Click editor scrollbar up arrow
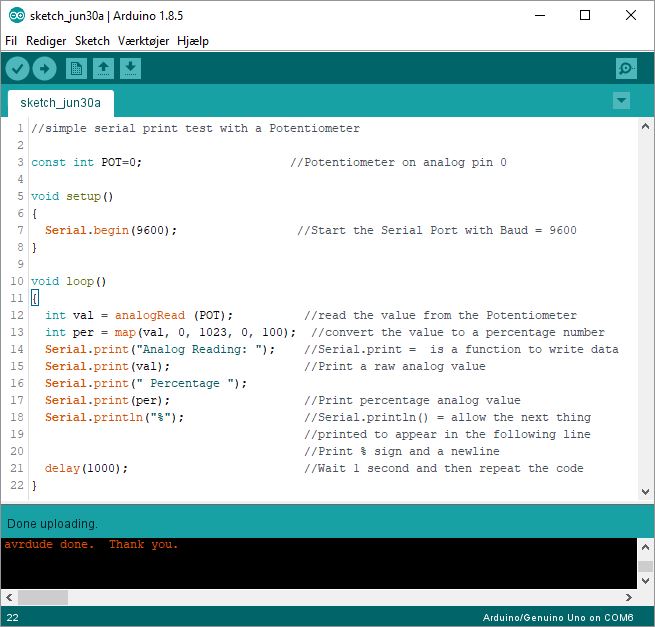655x627 pixels. pyautogui.click(x=645, y=126)
